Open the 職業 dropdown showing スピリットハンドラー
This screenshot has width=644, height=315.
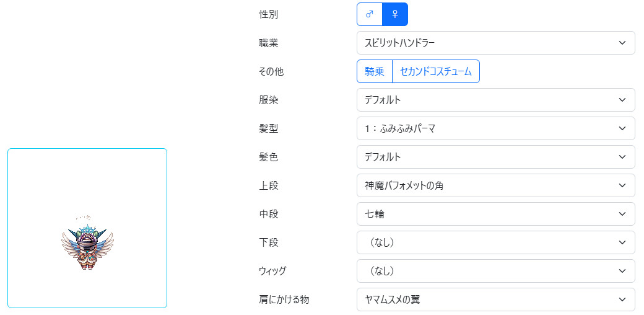tap(496, 43)
